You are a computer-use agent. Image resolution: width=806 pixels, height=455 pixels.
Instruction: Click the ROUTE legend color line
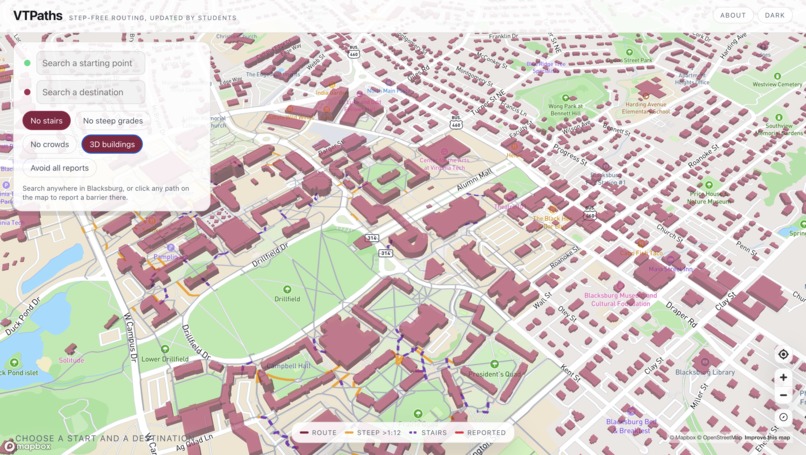pyautogui.click(x=304, y=433)
